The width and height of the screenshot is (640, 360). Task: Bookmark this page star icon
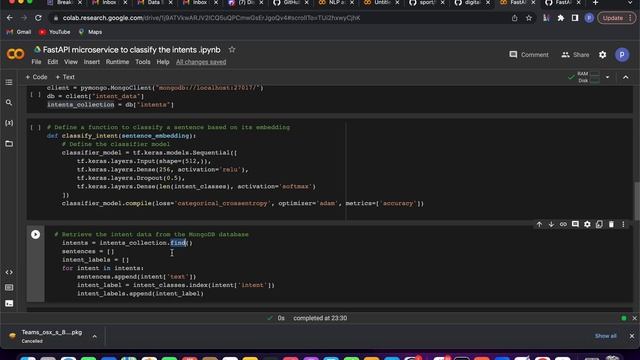point(529,18)
